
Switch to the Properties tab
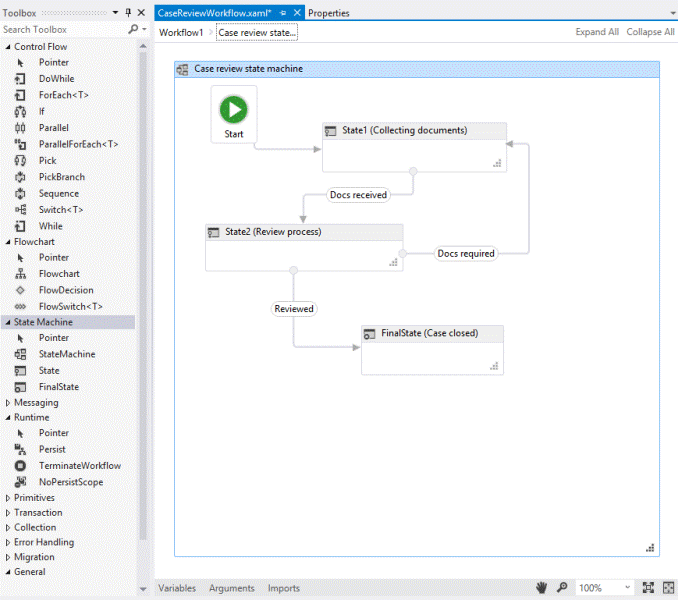click(329, 13)
